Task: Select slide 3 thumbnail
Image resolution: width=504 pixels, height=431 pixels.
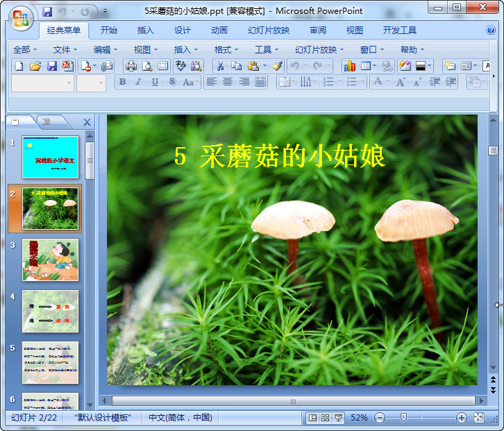Action: click(50, 260)
